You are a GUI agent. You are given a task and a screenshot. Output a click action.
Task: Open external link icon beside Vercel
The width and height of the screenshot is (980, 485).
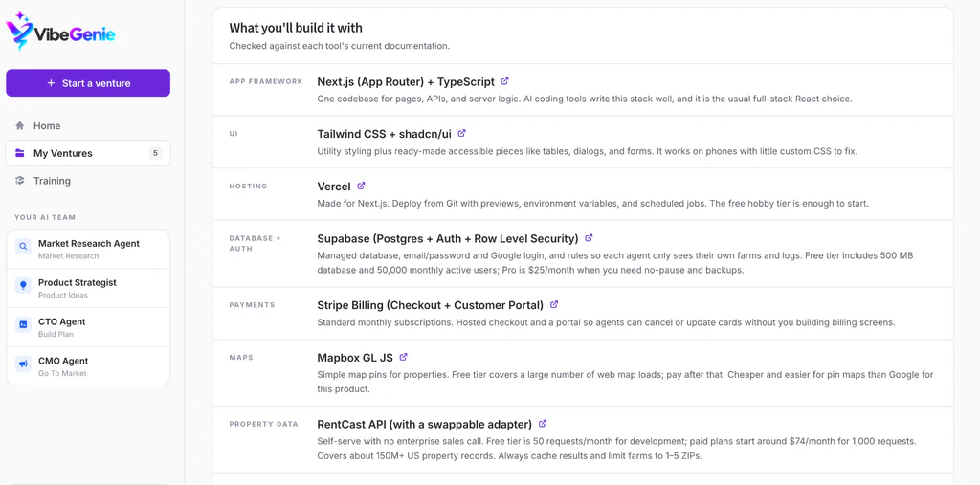click(x=361, y=186)
